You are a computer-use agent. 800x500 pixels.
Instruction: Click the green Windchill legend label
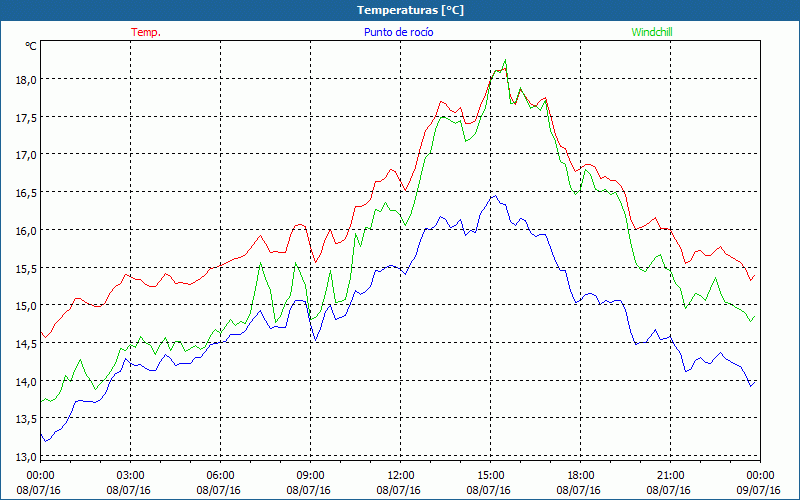(x=652, y=32)
